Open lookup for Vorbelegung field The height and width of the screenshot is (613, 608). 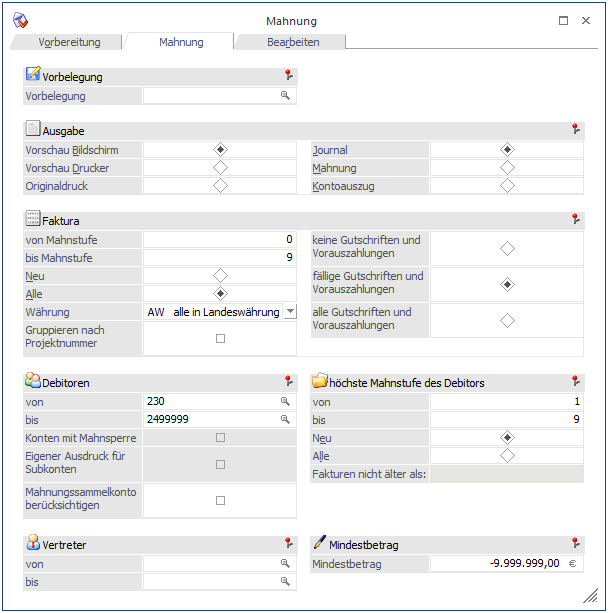(x=285, y=96)
